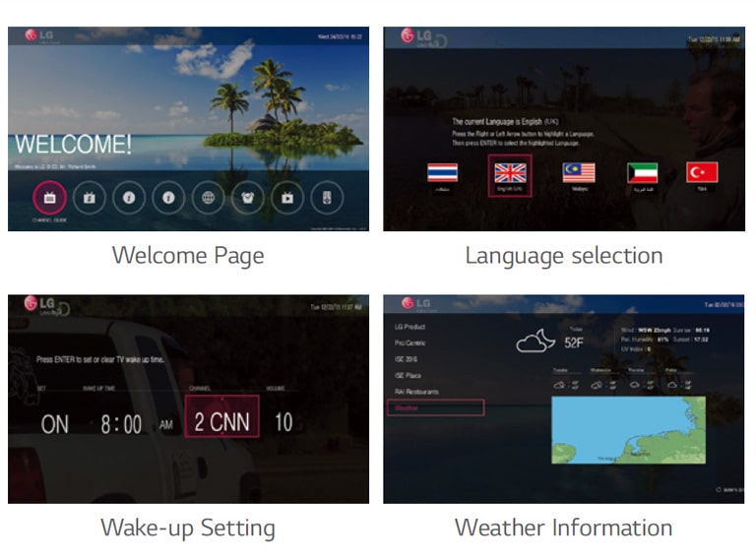Select the 2 CNN channel box

coord(222,417)
